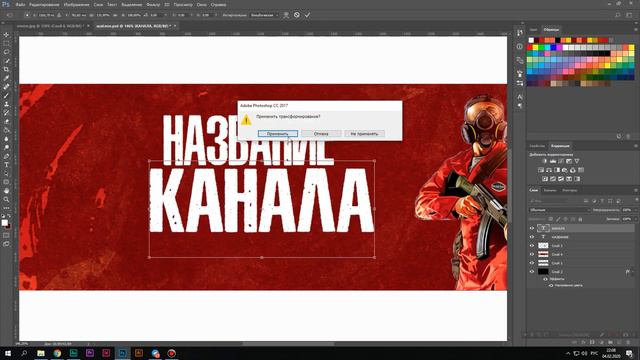The height and width of the screenshot is (360, 640).
Task: Hide the НАЗВАНИЕ text layer
Action: pyautogui.click(x=532, y=237)
